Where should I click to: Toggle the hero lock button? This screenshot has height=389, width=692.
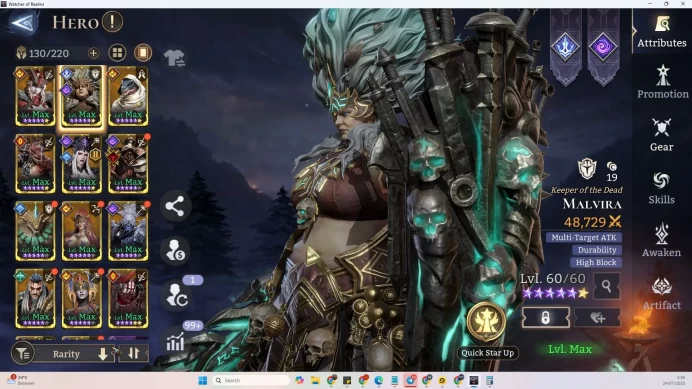(x=545, y=317)
